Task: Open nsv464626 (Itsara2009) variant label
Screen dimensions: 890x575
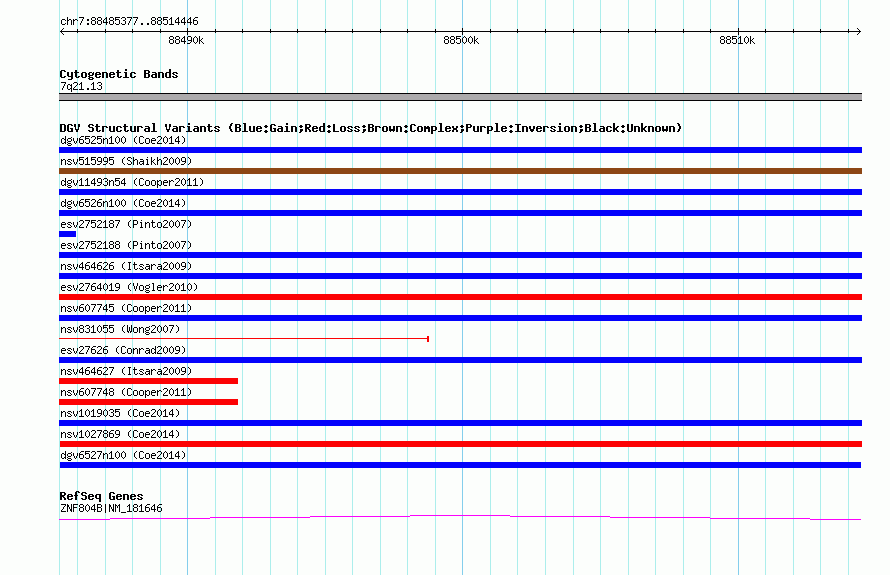Action: click(126, 266)
